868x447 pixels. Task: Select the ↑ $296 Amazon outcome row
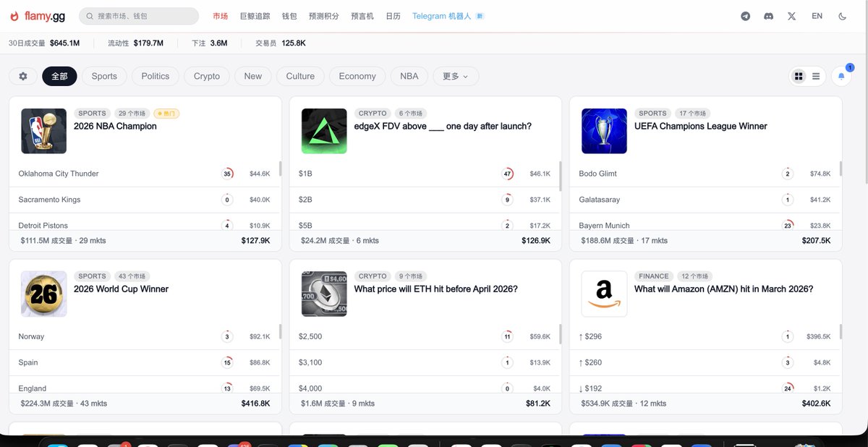click(x=705, y=336)
